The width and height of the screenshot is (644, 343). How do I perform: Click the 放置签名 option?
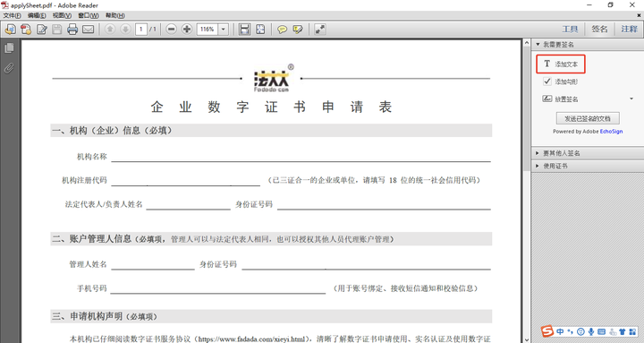pos(561,99)
